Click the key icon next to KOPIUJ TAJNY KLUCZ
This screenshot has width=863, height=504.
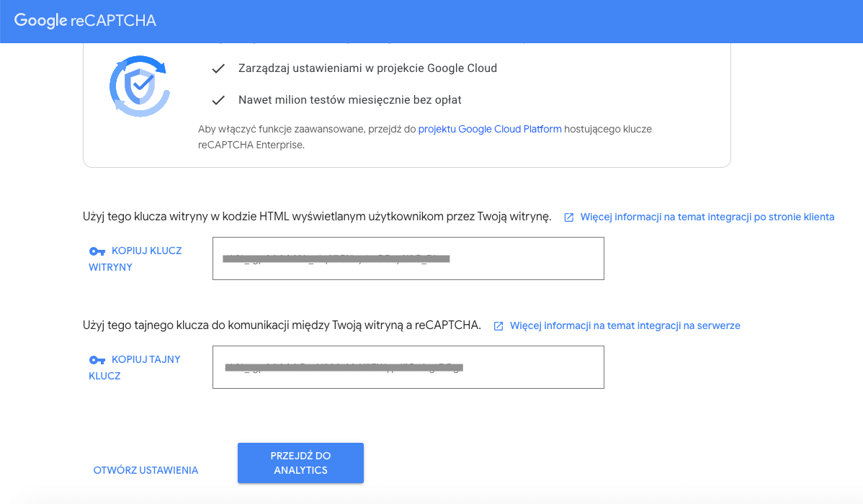click(97, 359)
